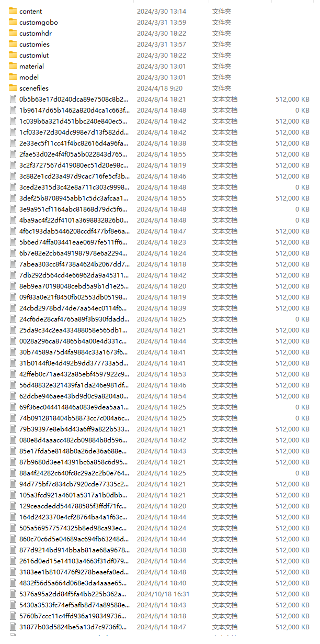Select file 3ced2e315d3c42e8a711c303c9998
The height and width of the screenshot is (644, 320).
74,187
